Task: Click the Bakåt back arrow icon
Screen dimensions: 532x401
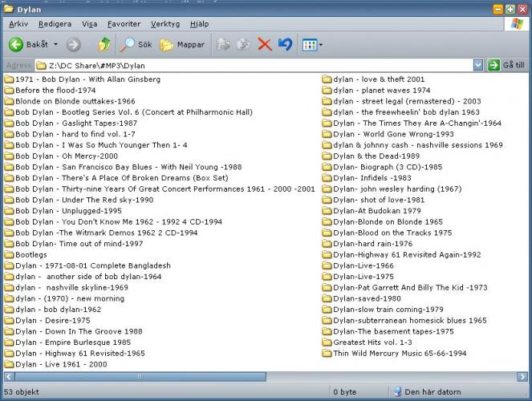Action: point(15,45)
